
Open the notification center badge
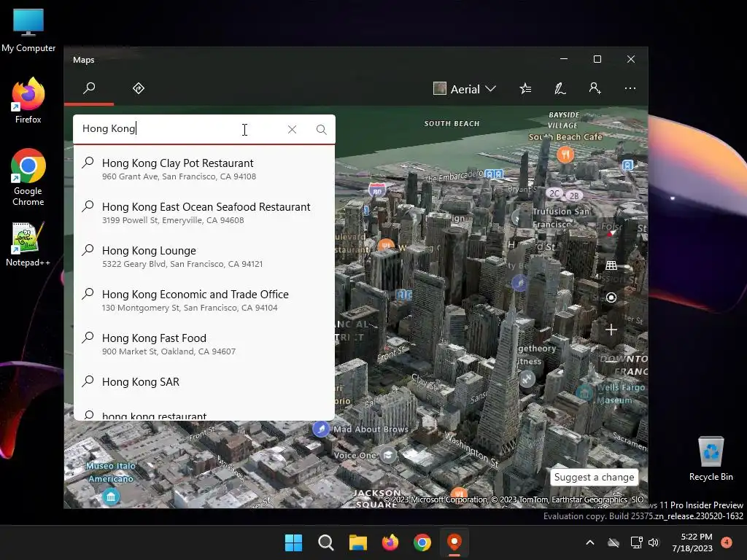tap(727, 542)
